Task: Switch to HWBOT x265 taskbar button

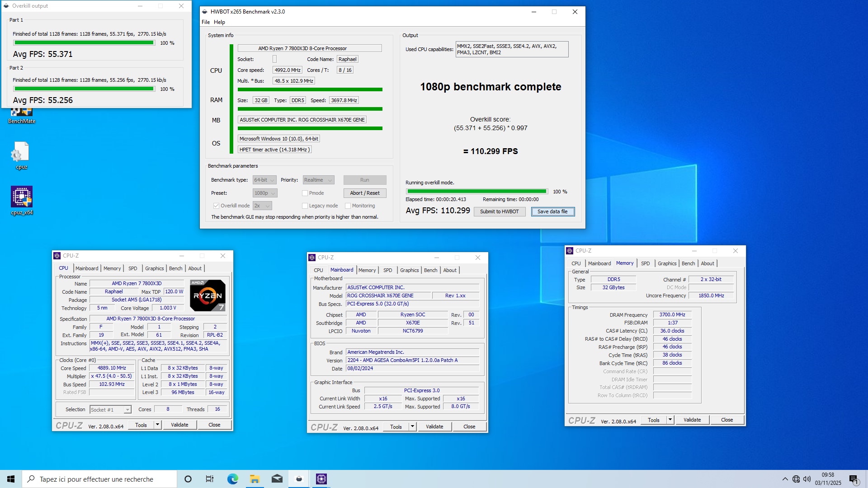Action: (299, 479)
